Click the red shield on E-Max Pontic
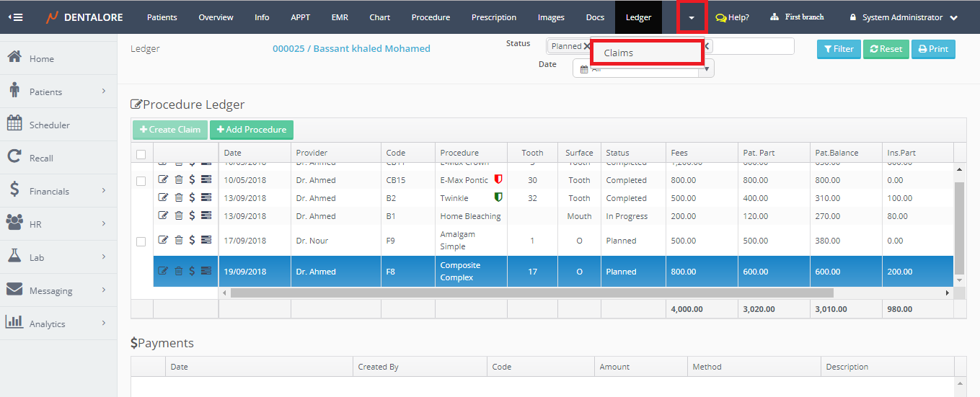The width and height of the screenshot is (980, 397). point(498,180)
